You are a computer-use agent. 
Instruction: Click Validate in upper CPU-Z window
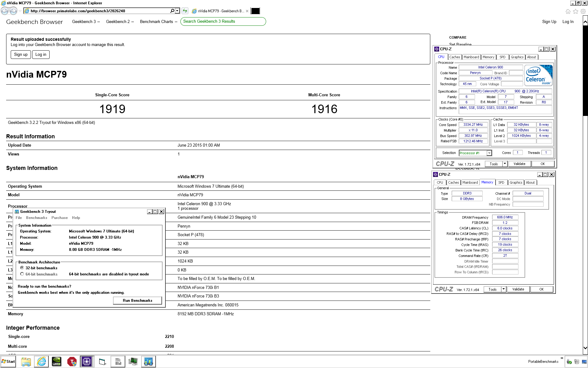519,164
